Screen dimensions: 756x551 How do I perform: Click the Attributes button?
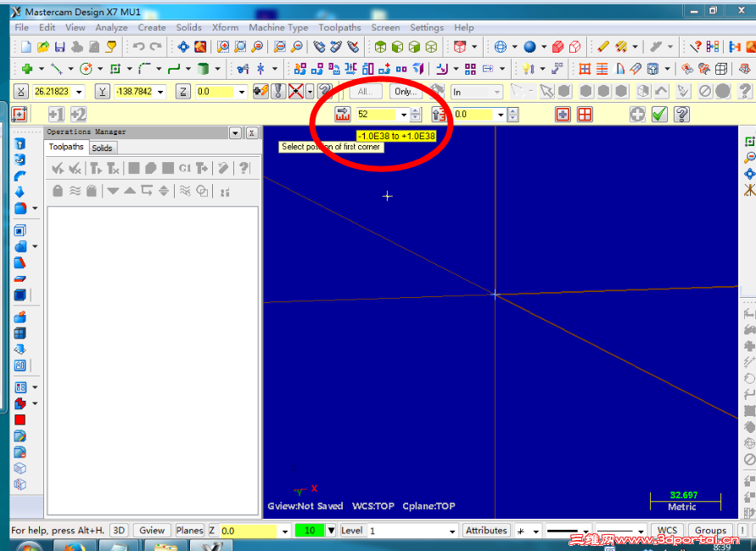pos(486,530)
